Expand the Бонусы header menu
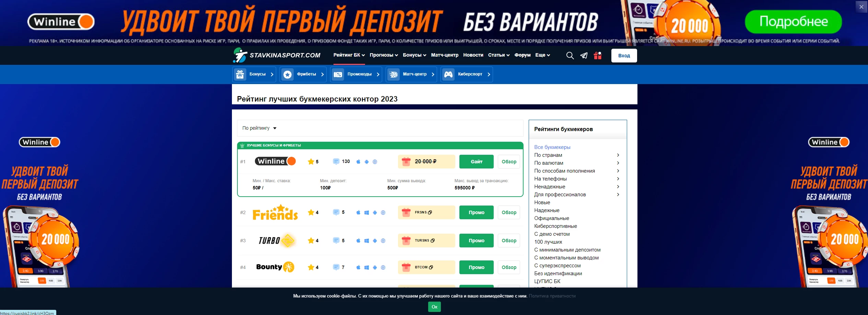Screen dimensions: 868x315 coord(414,55)
